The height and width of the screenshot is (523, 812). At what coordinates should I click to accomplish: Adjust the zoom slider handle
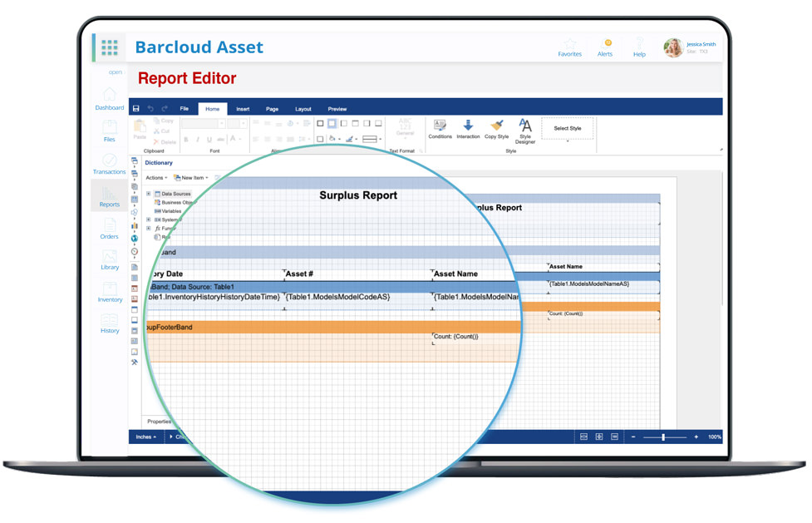663,437
